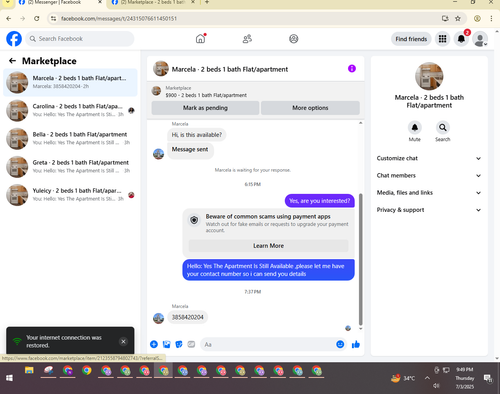Expand the Customize chat section
The width and height of the screenshot is (500, 394).
tap(429, 158)
